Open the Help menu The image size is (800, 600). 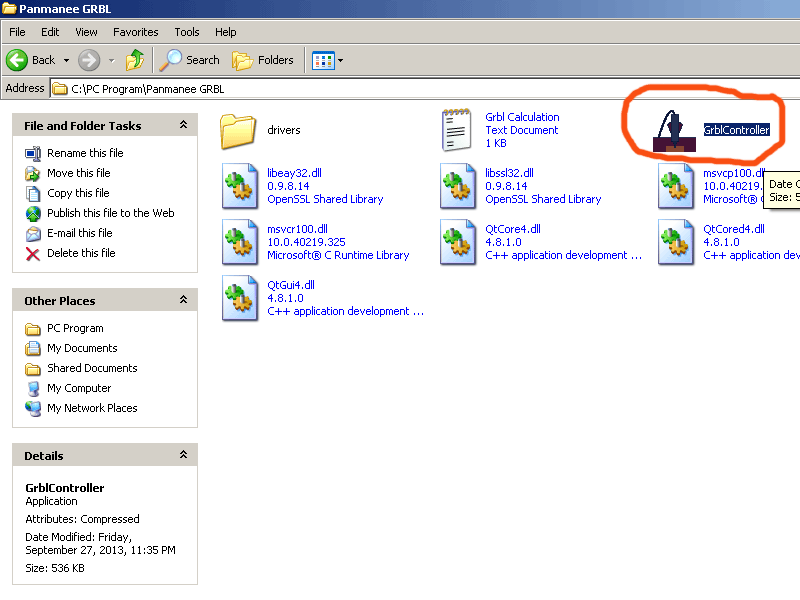226,32
